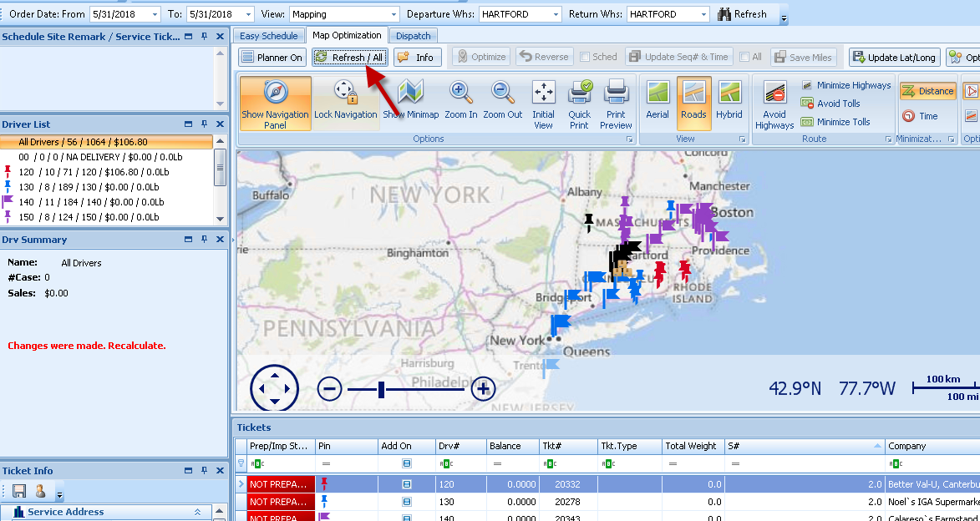The width and height of the screenshot is (980, 521).
Task: Click the Avoid Highways route option
Action: pos(774,104)
